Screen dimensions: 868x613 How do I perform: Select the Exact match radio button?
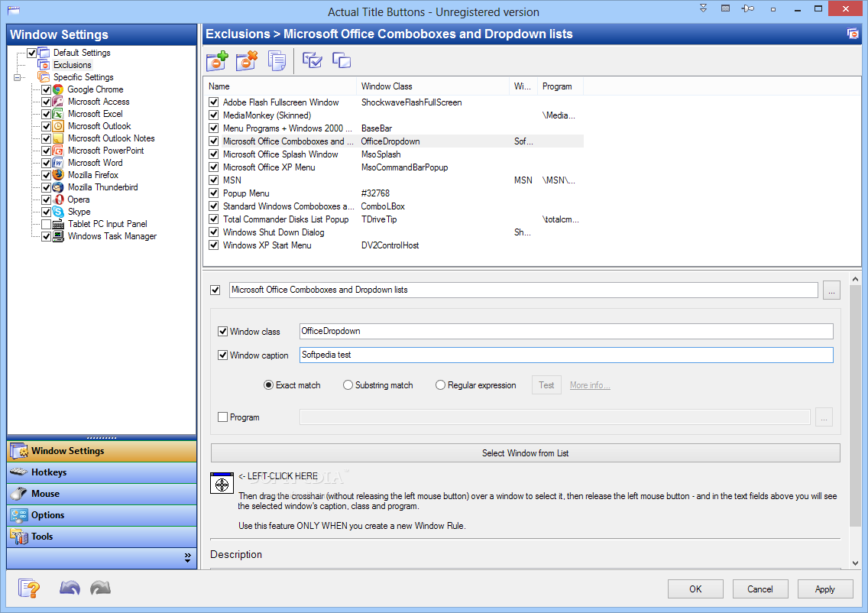(268, 385)
